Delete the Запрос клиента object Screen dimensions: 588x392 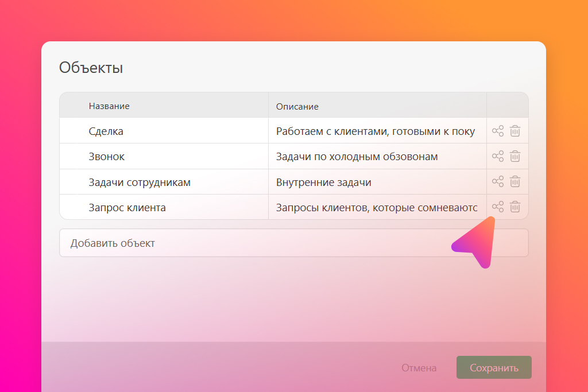tap(516, 207)
